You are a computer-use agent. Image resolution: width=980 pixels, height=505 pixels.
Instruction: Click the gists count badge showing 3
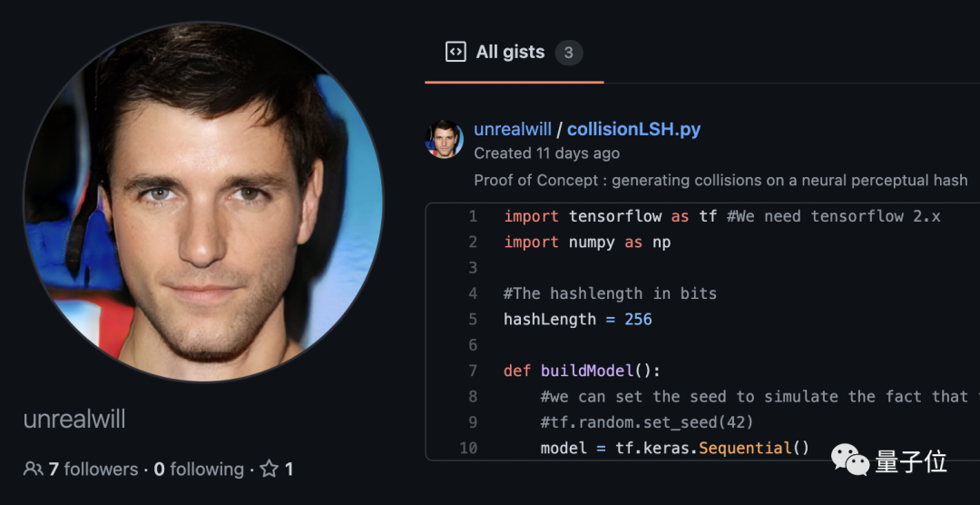click(x=568, y=53)
